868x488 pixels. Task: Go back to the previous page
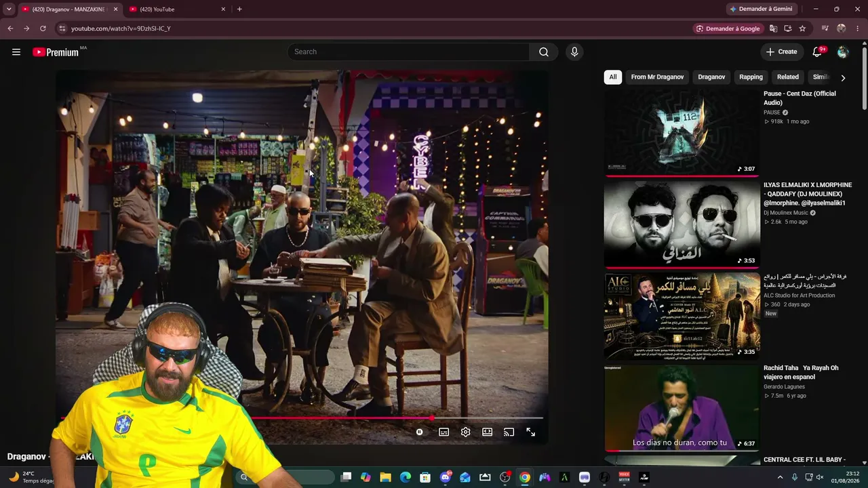10,28
